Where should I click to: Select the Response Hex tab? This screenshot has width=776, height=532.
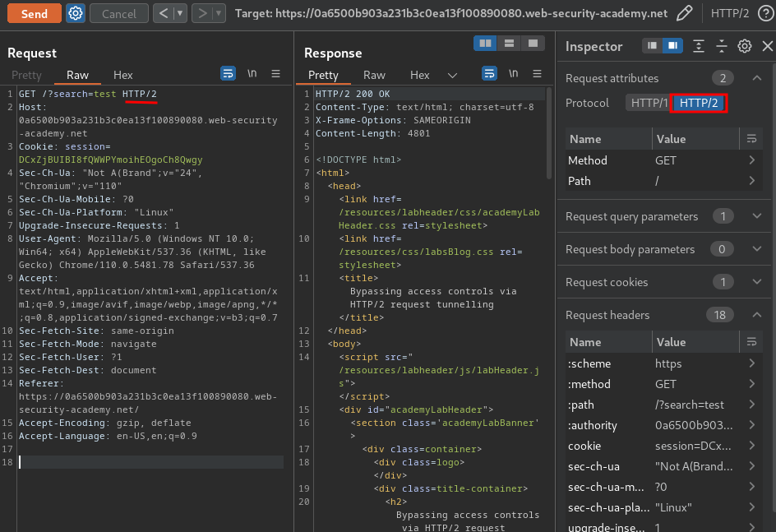point(420,75)
